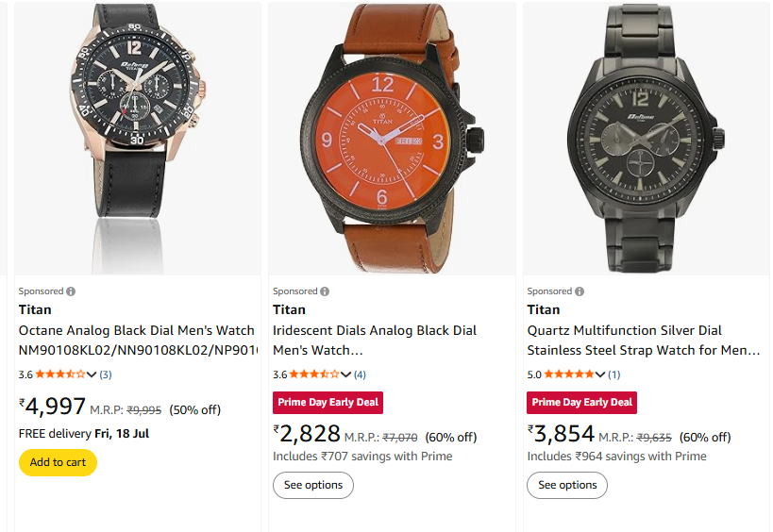The height and width of the screenshot is (532, 773).
Task: Click the black steel strap watch image
Action: tap(647, 138)
